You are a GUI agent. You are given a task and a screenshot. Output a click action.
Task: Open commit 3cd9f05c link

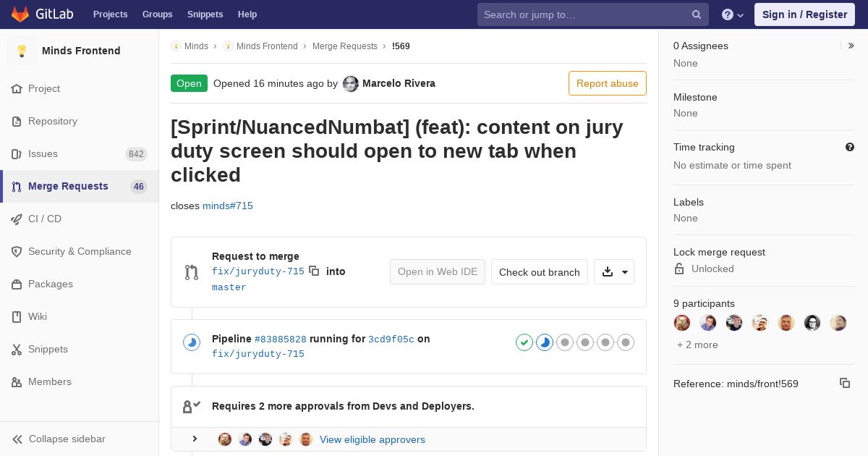(391, 339)
